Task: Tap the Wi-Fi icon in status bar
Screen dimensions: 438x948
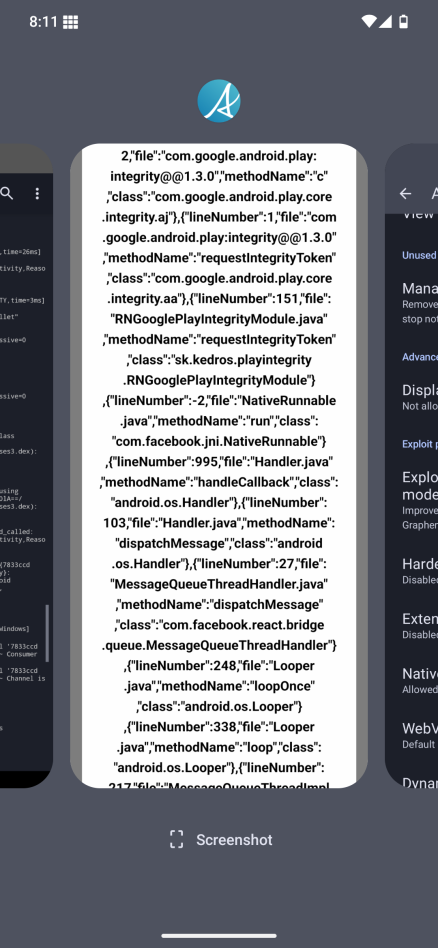Action: (x=368, y=22)
